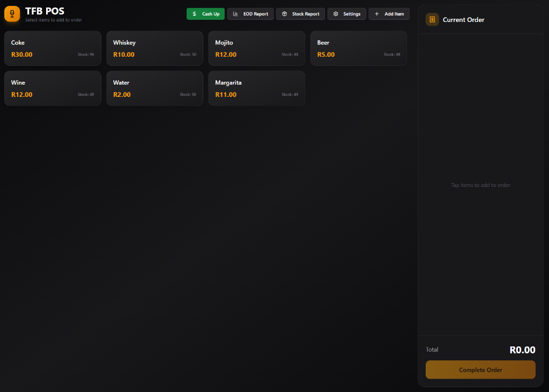Add Coke to the order
This screenshot has height=392, width=549.
pos(53,48)
